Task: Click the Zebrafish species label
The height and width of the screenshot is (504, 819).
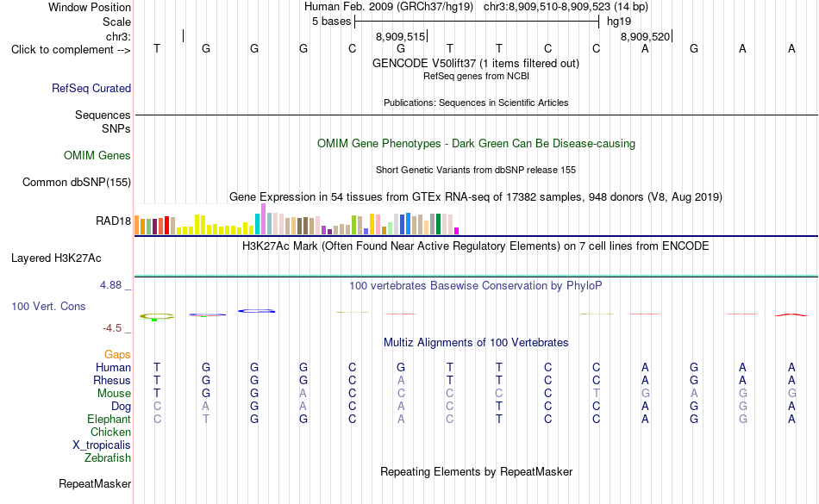Action: pyautogui.click(x=108, y=457)
